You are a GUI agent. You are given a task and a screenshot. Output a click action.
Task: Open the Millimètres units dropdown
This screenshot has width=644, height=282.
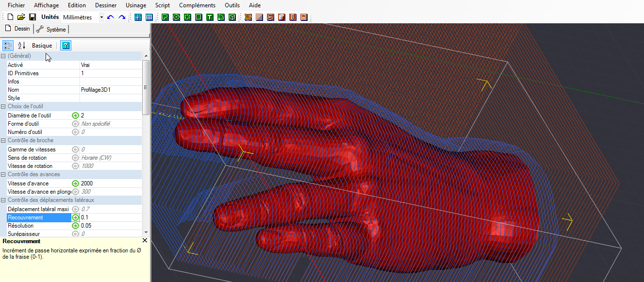point(101,17)
